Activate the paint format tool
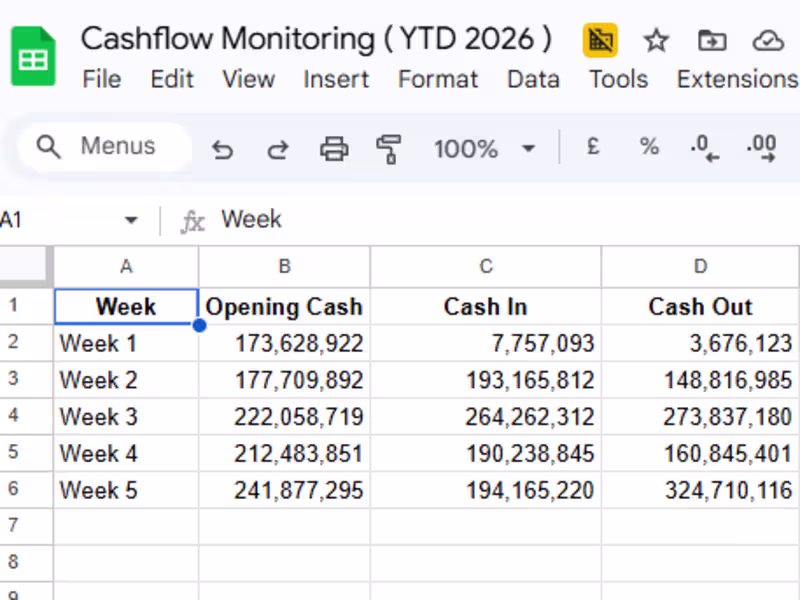This screenshot has width=800, height=600. 388,149
